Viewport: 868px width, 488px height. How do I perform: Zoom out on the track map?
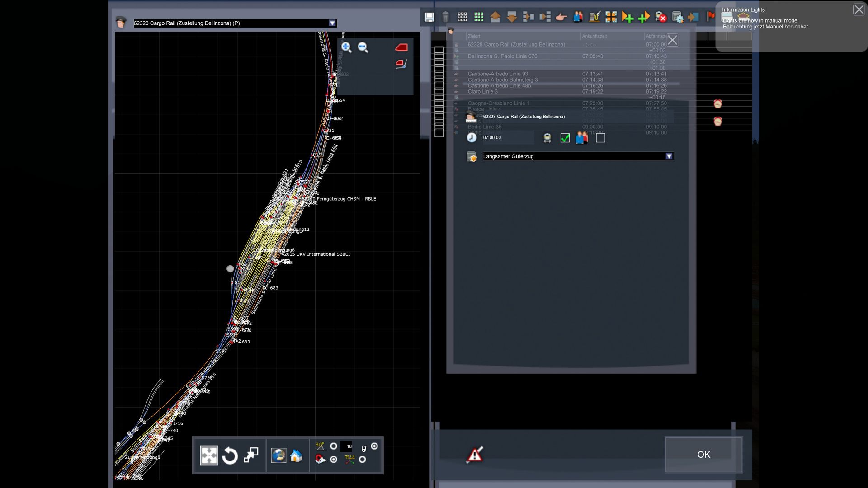pyautogui.click(x=363, y=47)
